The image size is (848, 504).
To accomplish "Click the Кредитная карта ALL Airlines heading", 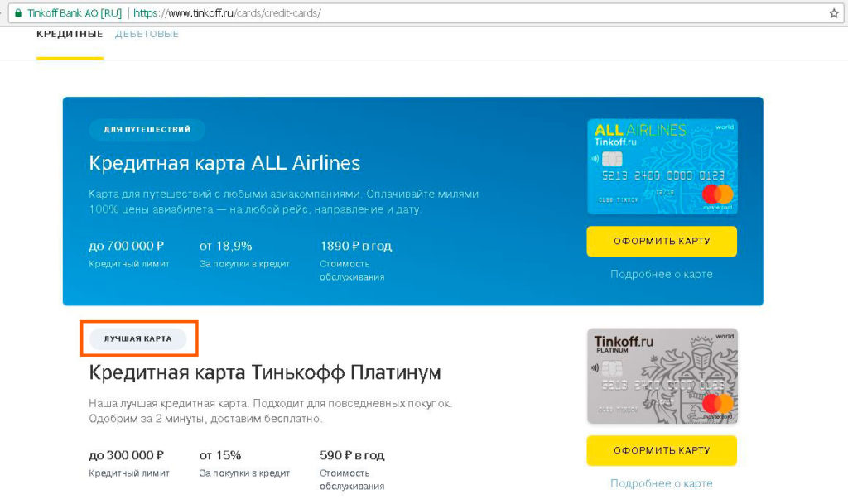I will click(224, 161).
